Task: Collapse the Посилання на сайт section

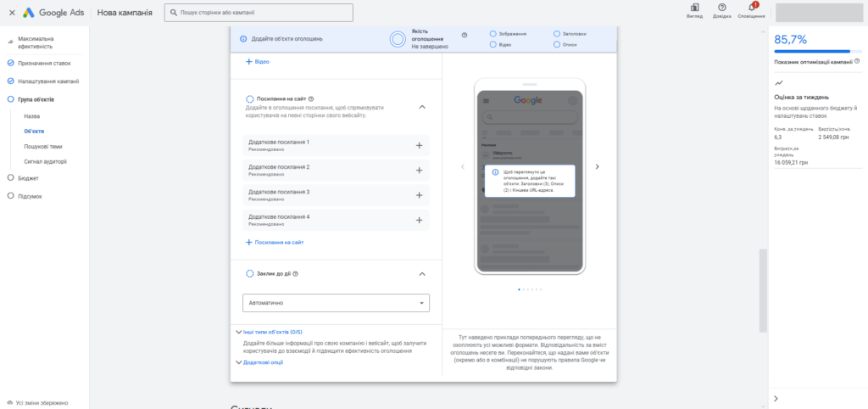Action: coord(422,107)
